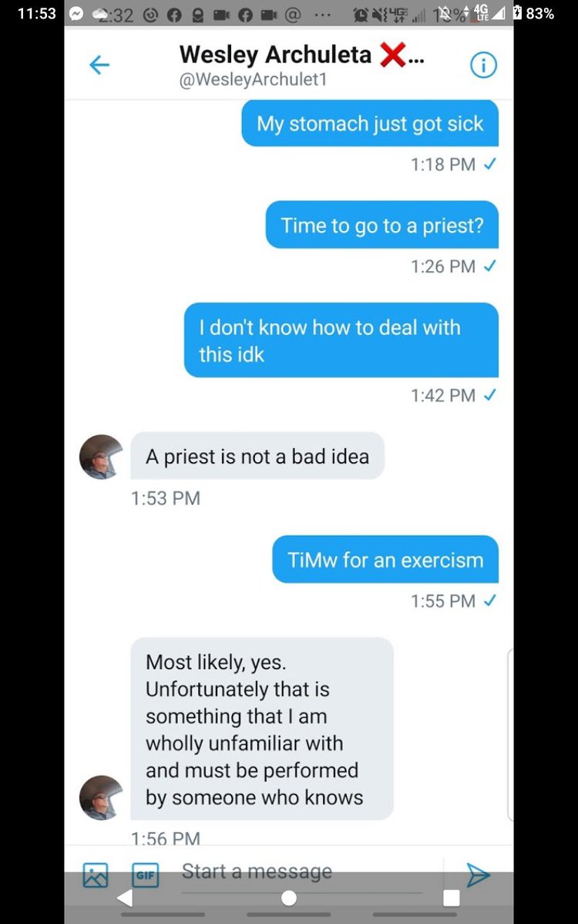Select the "Time to go to a priest?" message
Viewport: 578px width, 924px height.
(382, 225)
